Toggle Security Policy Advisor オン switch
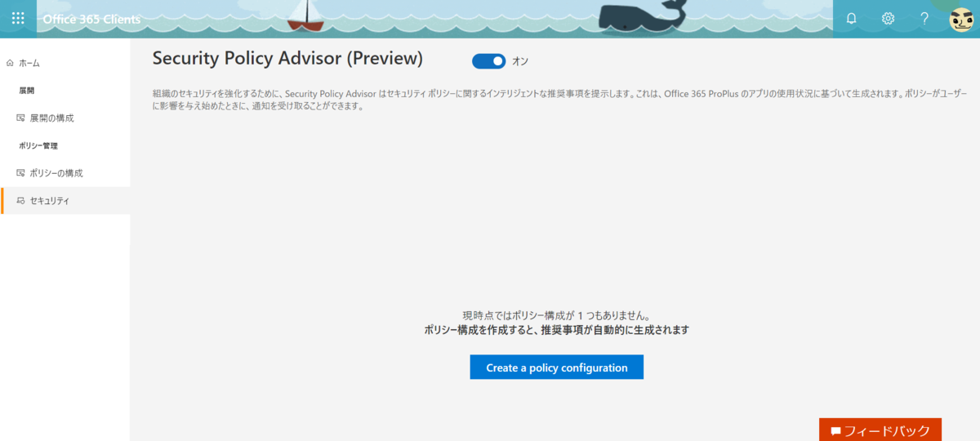The image size is (980, 441). point(488,61)
